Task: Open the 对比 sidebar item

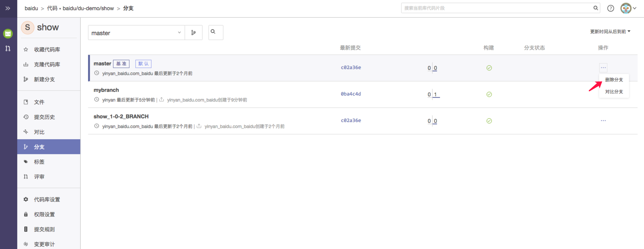Action: (49, 132)
